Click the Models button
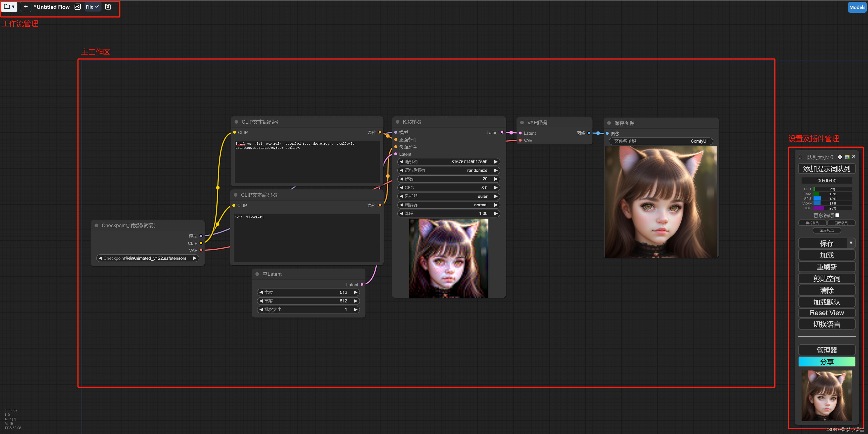The width and height of the screenshot is (868, 434). [857, 7]
